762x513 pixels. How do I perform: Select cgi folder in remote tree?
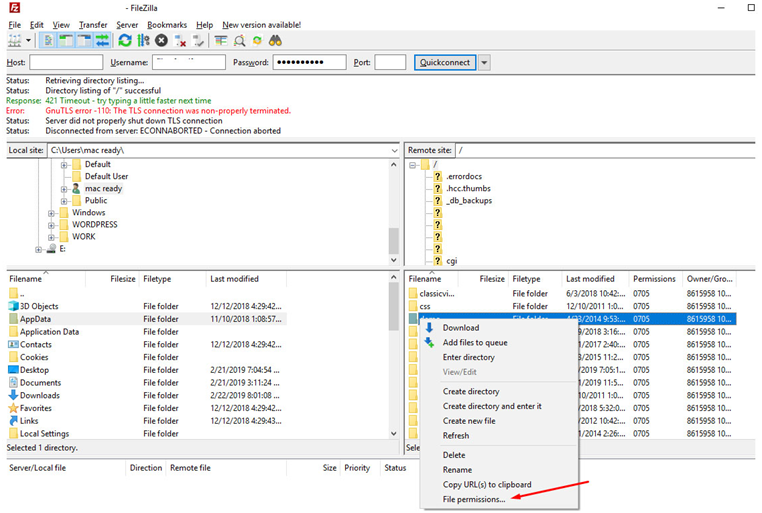coord(452,261)
